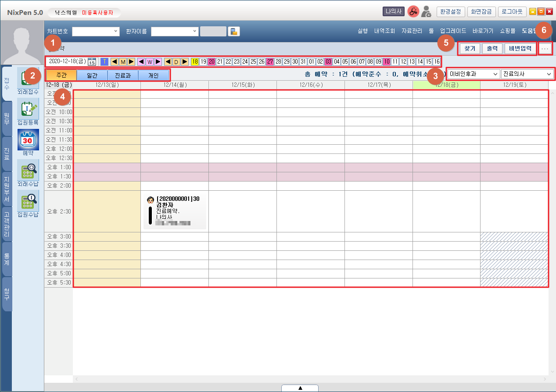556x392 pixels.
Task: Switch to 일간 daily view
Action: pyautogui.click(x=92, y=75)
